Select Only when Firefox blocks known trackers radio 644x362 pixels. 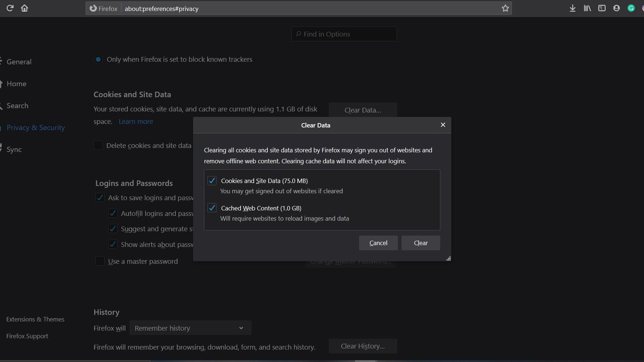pos(98,59)
